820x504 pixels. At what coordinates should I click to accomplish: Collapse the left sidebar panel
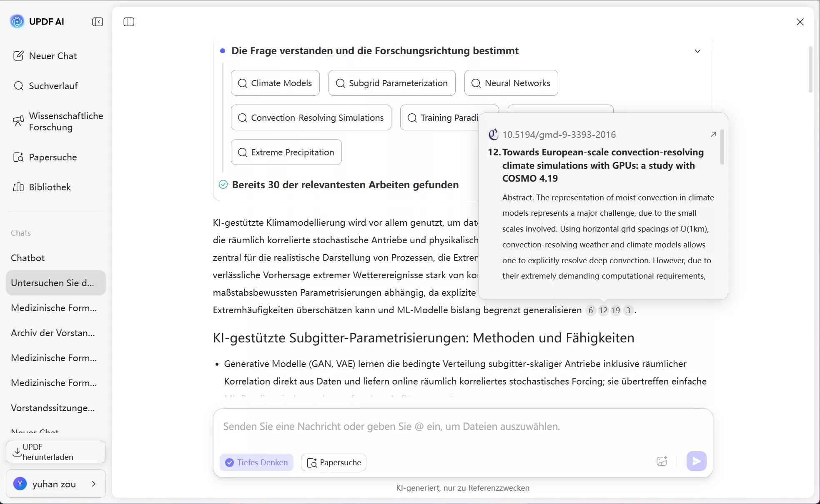(97, 22)
